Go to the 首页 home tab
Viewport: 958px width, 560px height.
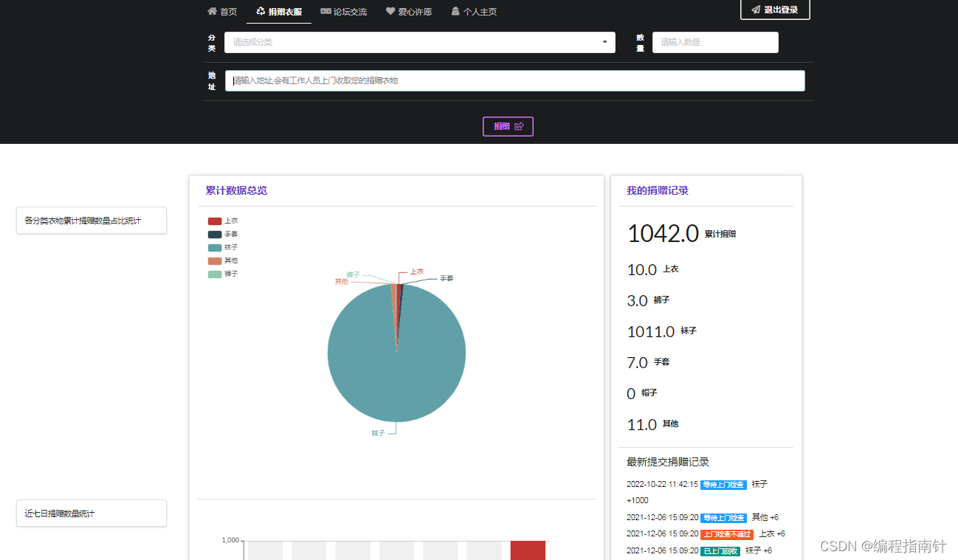pos(222,12)
